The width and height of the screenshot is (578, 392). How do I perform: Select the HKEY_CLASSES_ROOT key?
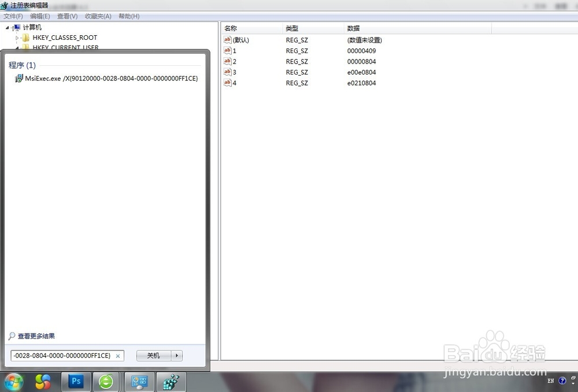[x=65, y=38]
